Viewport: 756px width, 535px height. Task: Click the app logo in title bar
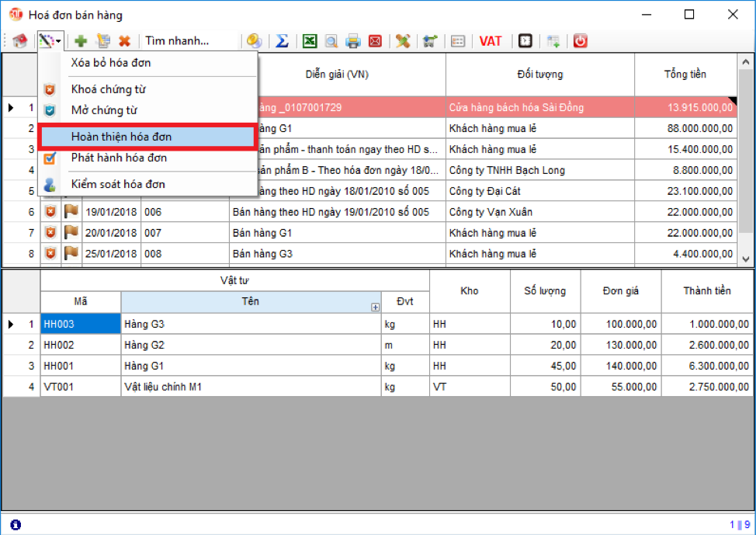click(x=16, y=15)
